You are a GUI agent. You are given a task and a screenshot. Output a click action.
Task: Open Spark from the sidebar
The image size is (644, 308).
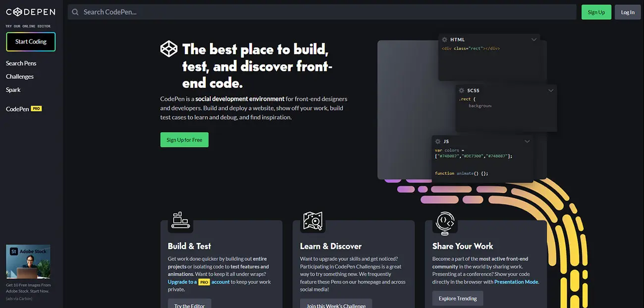(13, 90)
